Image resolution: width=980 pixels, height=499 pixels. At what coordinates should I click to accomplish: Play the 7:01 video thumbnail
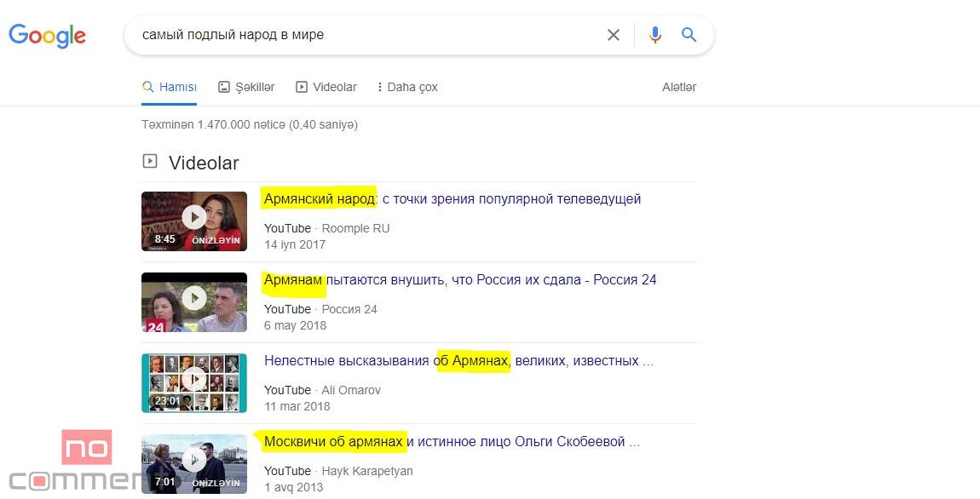point(194,462)
